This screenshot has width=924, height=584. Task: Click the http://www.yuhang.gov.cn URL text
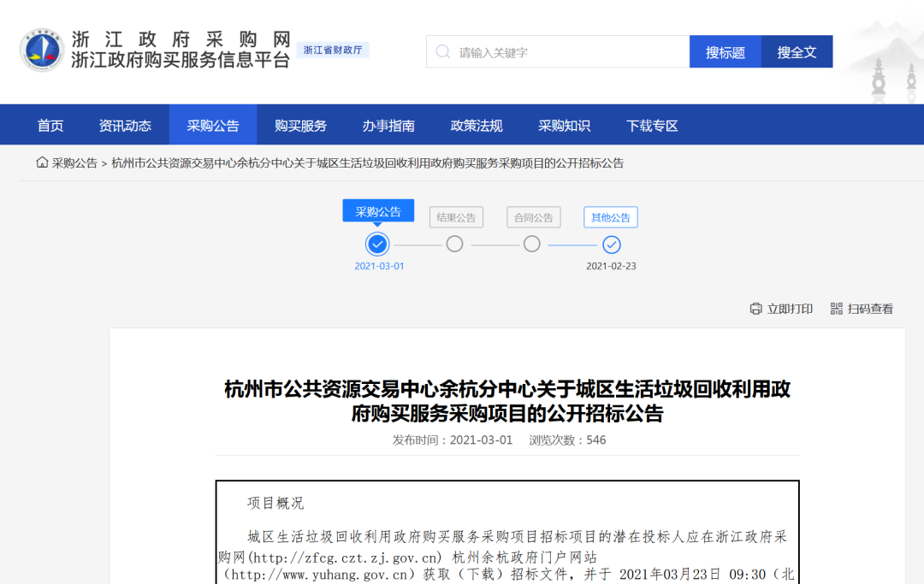coord(319,575)
